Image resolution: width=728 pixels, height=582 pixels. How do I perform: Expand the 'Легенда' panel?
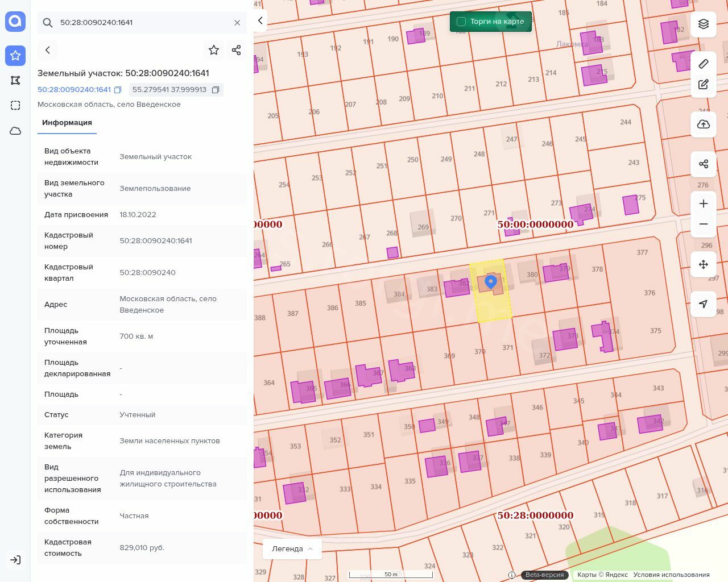[292, 549]
